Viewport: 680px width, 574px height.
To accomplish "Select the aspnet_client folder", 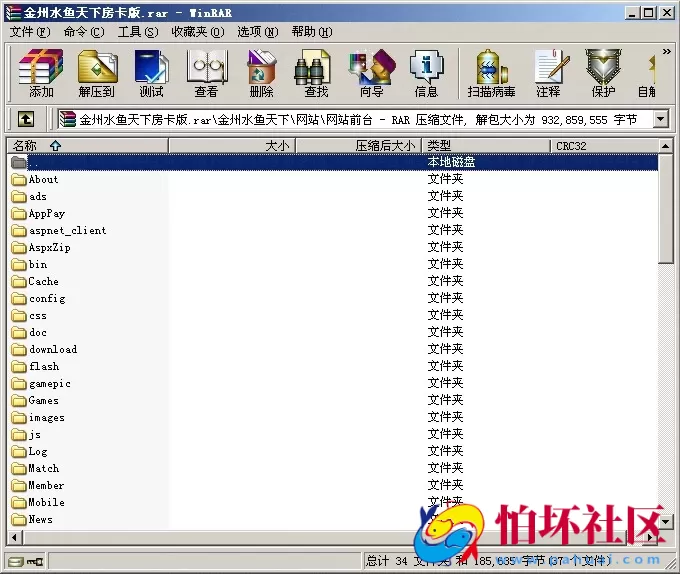I will tap(67, 230).
